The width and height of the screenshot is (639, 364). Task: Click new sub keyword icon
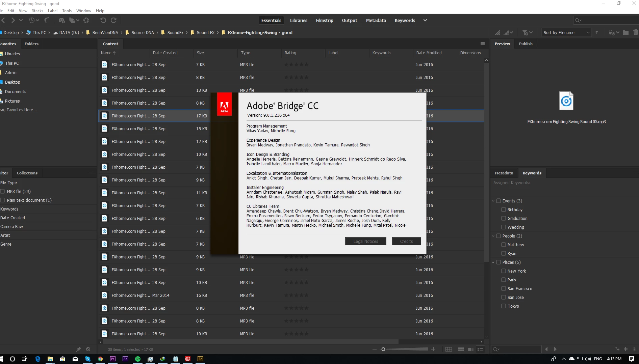[x=617, y=349]
